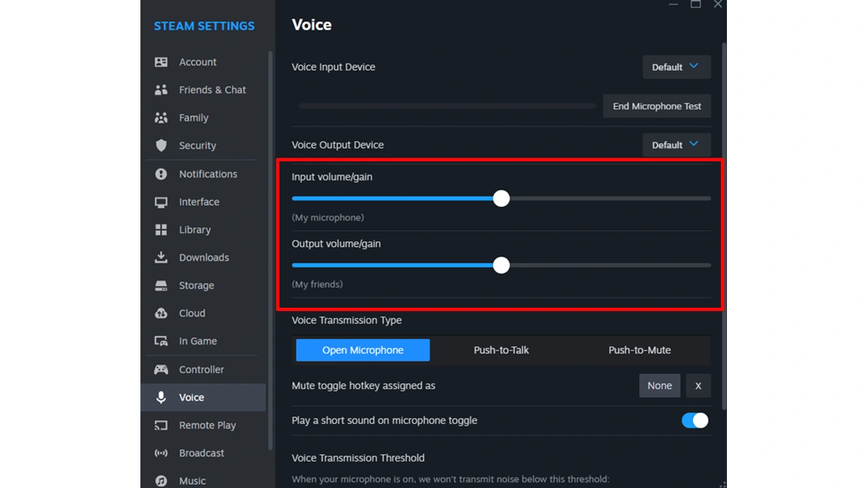Open Remote Play settings

[x=203, y=425]
